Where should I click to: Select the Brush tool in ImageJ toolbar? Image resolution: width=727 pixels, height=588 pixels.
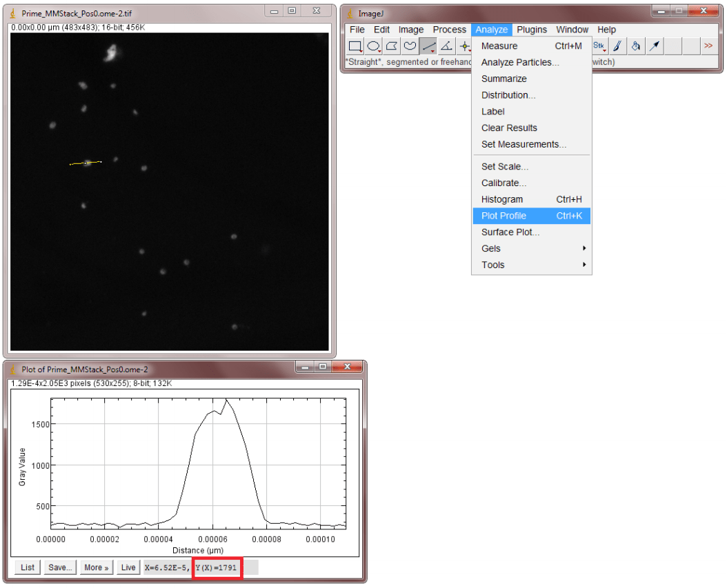[x=617, y=46]
